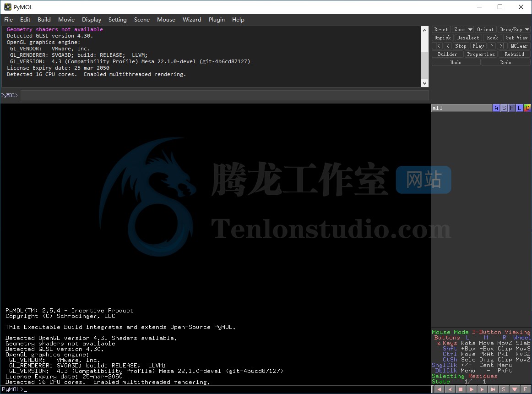
Task: Click the Orient button
Action: click(485, 29)
